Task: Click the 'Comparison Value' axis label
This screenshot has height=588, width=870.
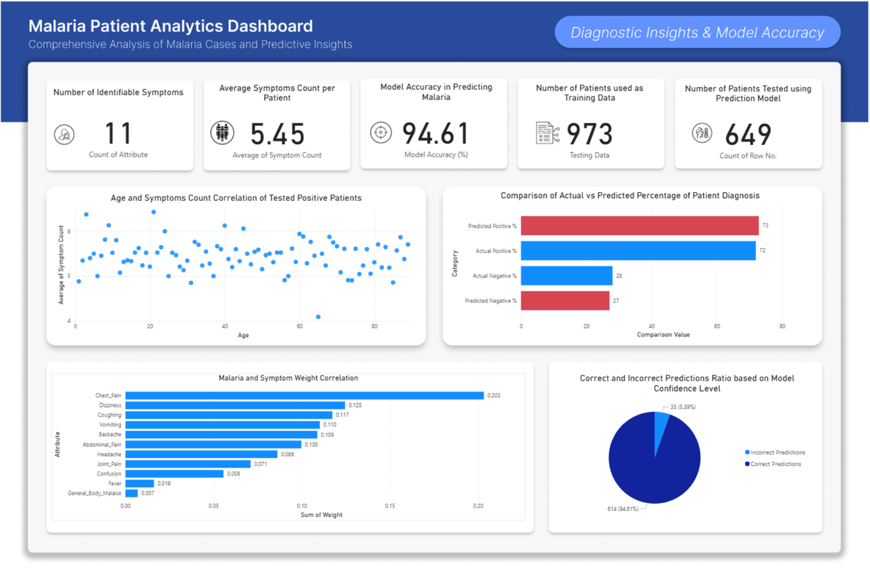Action: click(x=663, y=334)
